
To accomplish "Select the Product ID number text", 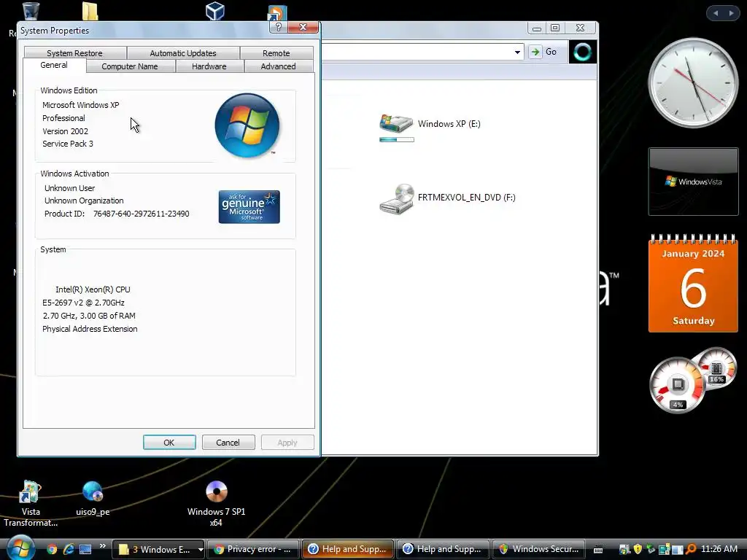I will pos(141,214).
